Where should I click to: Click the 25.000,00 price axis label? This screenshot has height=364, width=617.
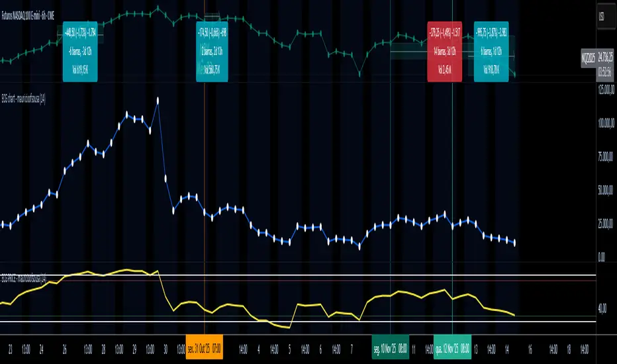[606, 224]
